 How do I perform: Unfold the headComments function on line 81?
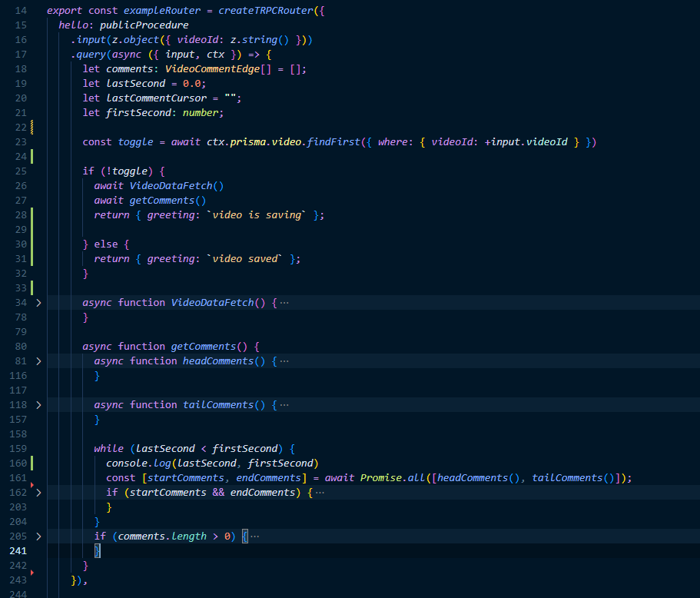pos(38,360)
